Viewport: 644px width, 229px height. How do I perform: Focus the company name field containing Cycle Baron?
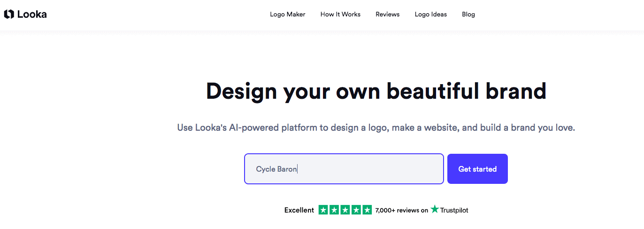(x=344, y=169)
